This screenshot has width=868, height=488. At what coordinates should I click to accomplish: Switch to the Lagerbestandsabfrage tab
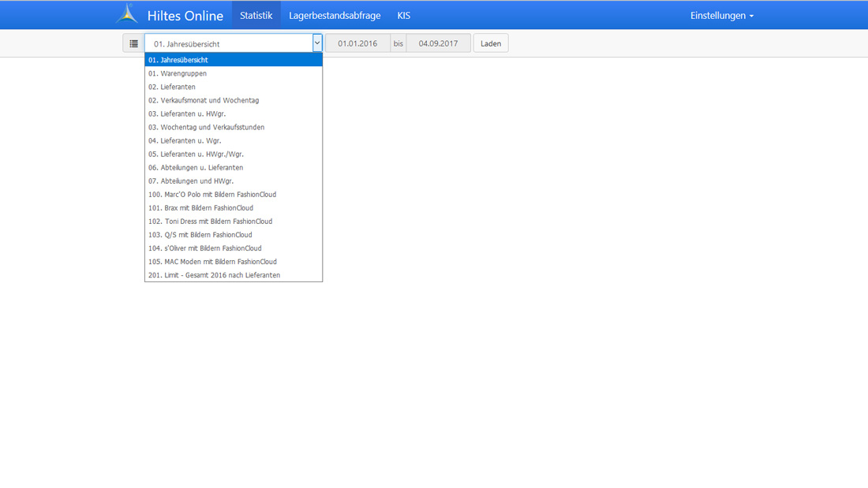tap(335, 16)
